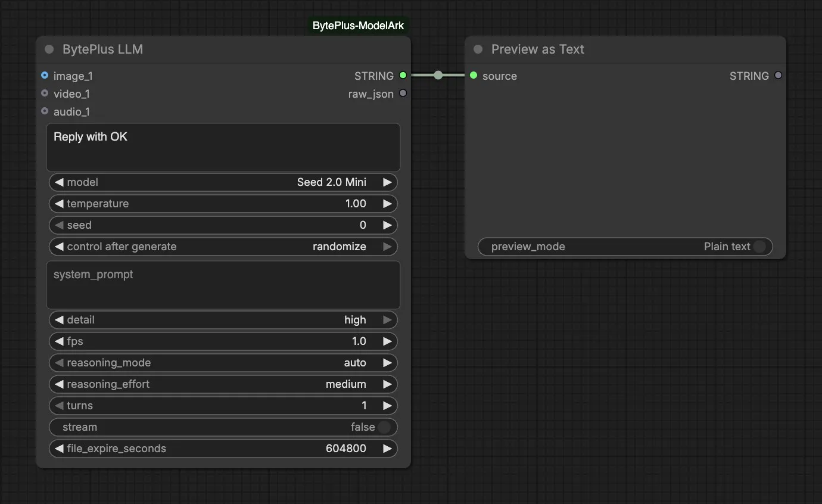This screenshot has height=504, width=822.
Task: Click the source input socket on Preview node
Action: (x=474, y=76)
